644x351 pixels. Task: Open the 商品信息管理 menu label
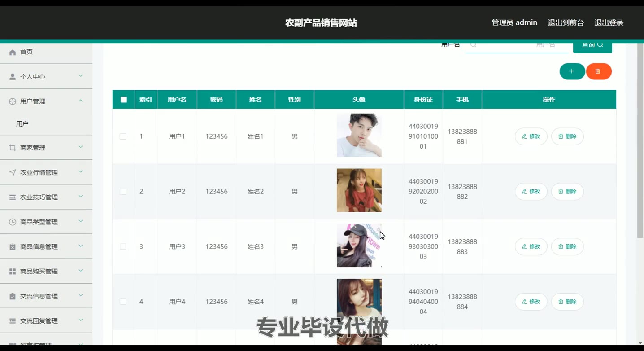tap(39, 247)
